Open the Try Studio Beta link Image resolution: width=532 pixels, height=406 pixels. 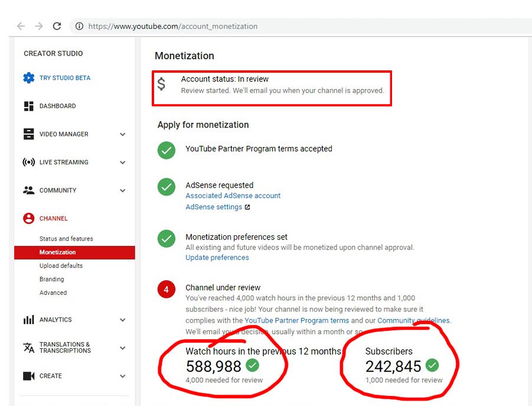coord(65,78)
